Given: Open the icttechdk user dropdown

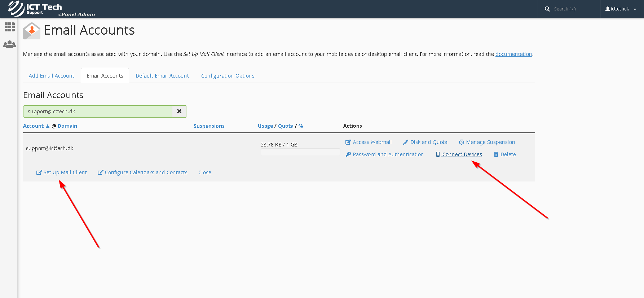Looking at the screenshot, I should (x=621, y=9).
